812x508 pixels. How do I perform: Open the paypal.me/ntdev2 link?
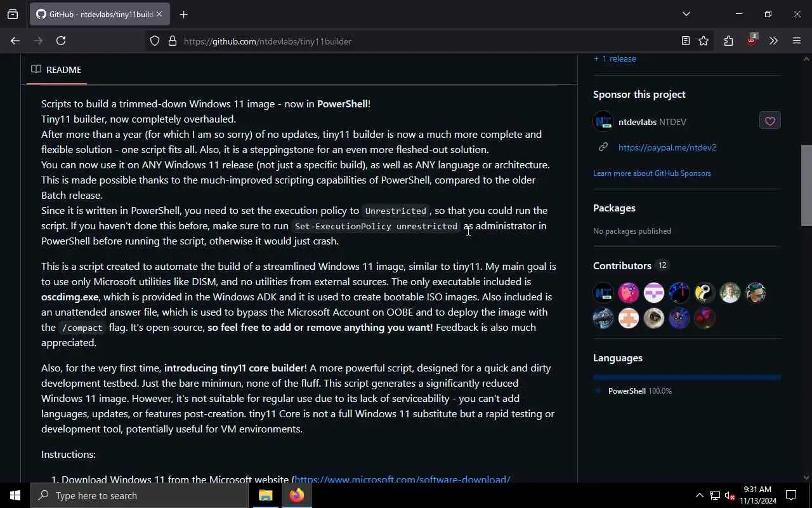coord(667,147)
